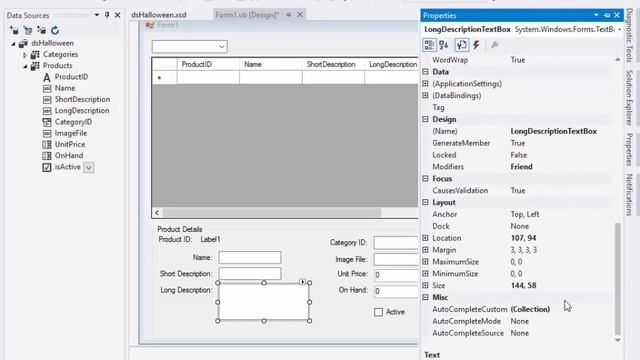This screenshot has height=360, width=640.
Task: Open Properties window options arrow
Action: click(596, 15)
